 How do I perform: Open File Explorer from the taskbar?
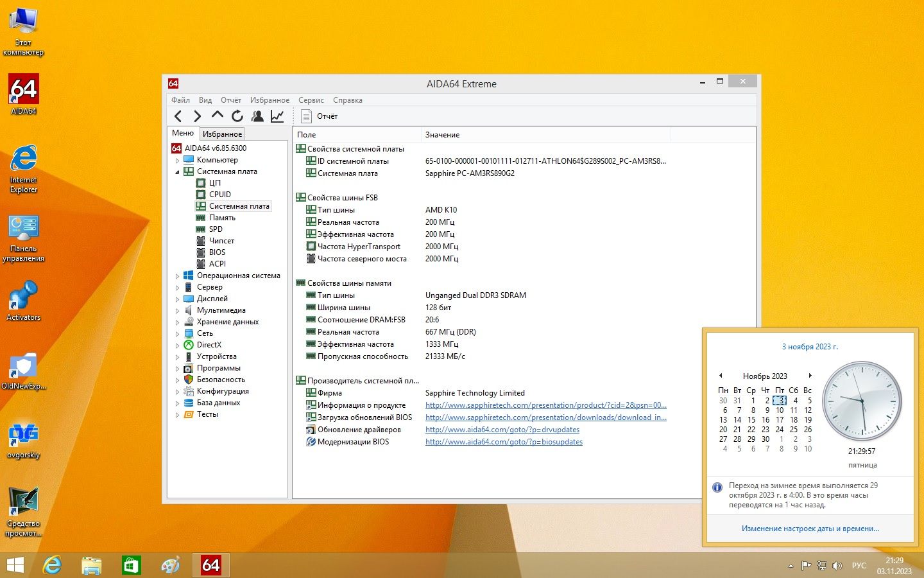(x=92, y=565)
